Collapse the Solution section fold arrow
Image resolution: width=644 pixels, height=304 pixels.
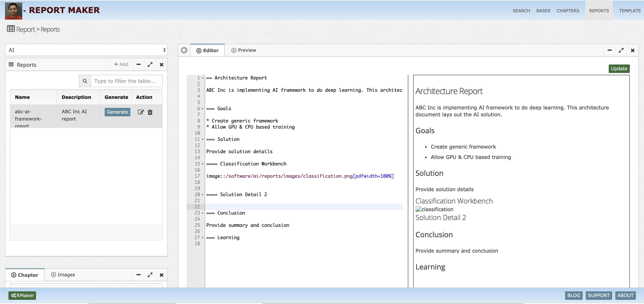[203, 140]
